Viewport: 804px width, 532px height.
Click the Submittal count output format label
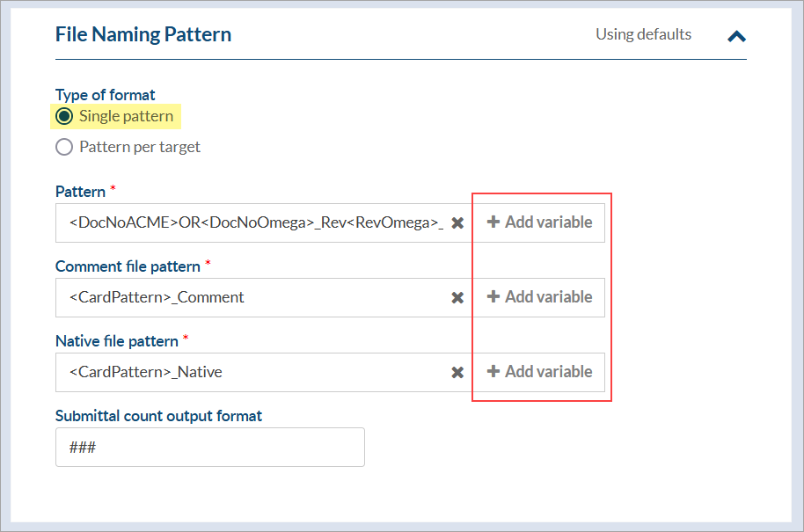click(x=158, y=416)
